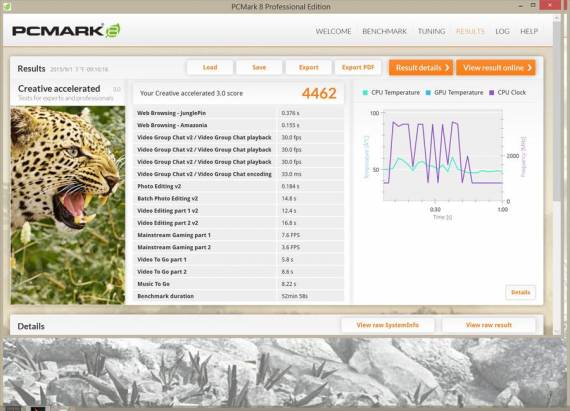The image size is (570, 411).
Task: Open the TUNING tab
Action: click(431, 32)
